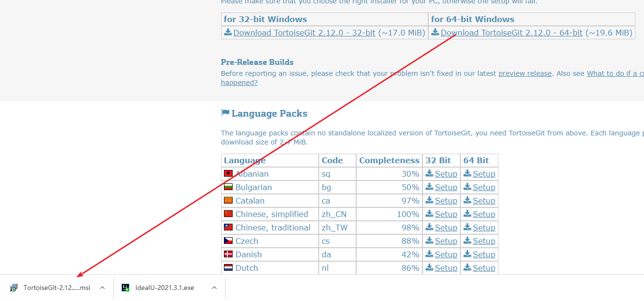Image resolution: width=644 pixels, height=301 pixels.
Task: Click the Bulgarian flag icon
Action: click(x=228, y=187)
